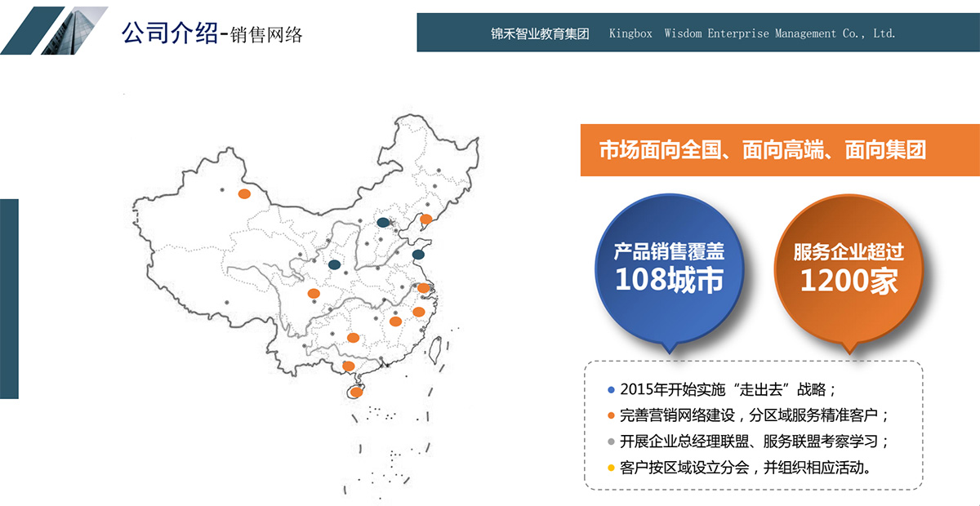Select the line 开展企业总经理联盟、服务联盟考察学习
980x506 pixels.
[754, 442]
